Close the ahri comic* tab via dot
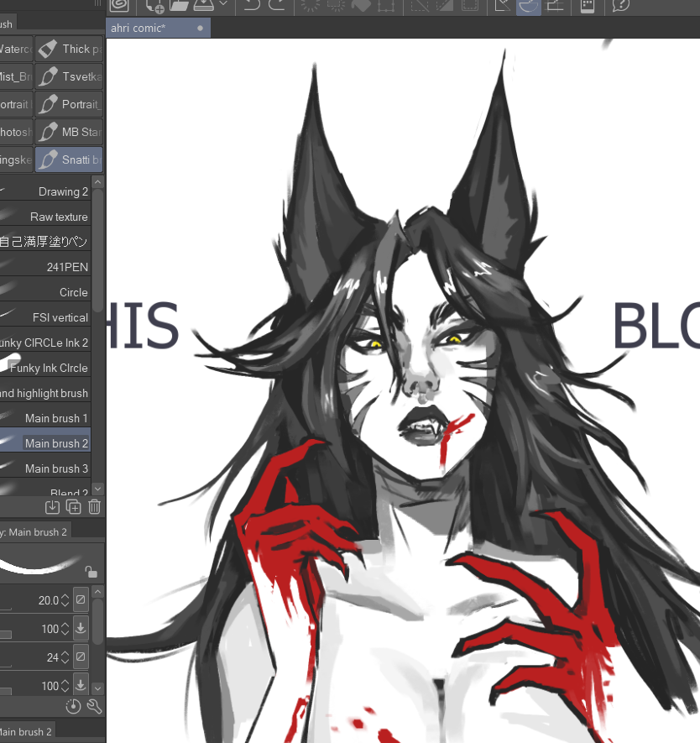 tap(201, 29)
